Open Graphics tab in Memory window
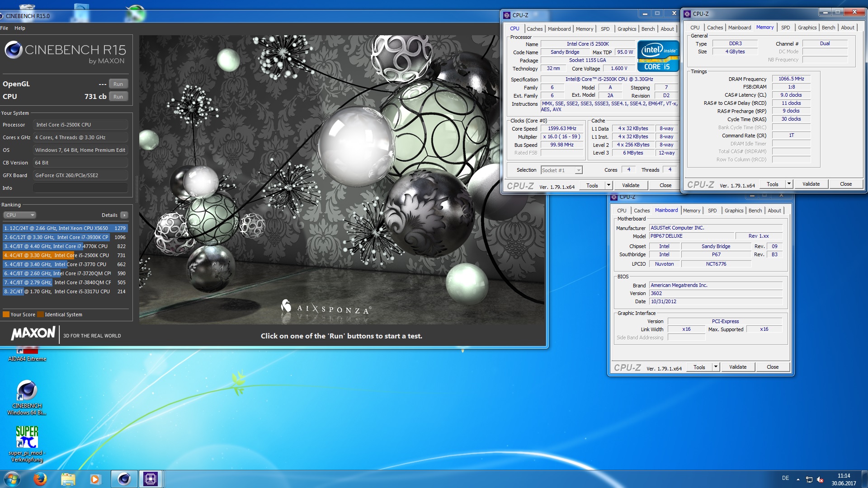 pos(807,28)
